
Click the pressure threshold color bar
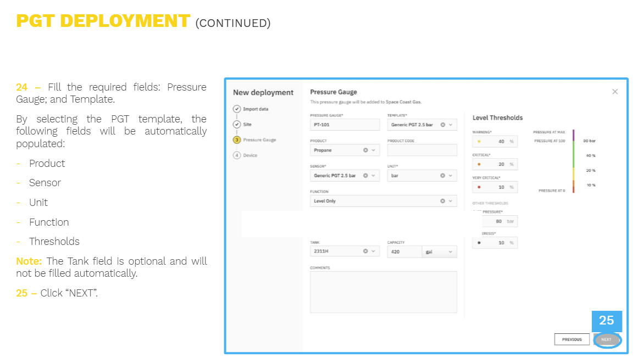coord(573,161)
